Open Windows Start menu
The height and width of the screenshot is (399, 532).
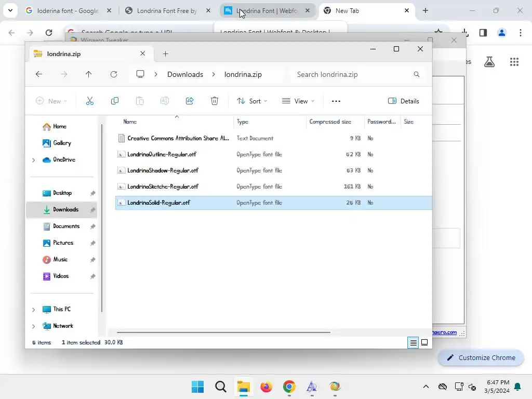click(198, 387)
